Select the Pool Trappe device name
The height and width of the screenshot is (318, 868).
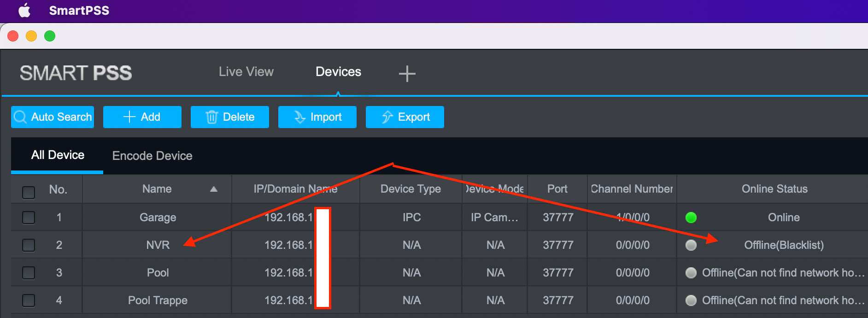click(158, 300)
